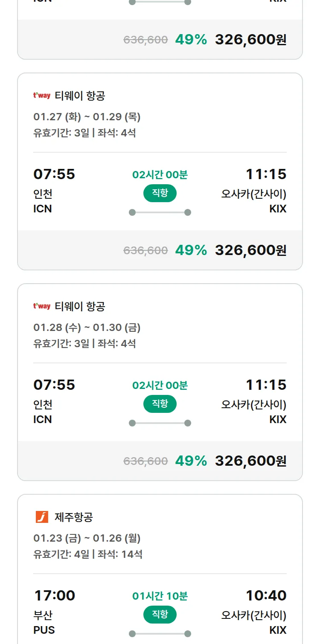The height and width of the screenshot is (644, 320).
Task: Tap 직항 badge on the Busan flight
Action: tap(160, 615)
